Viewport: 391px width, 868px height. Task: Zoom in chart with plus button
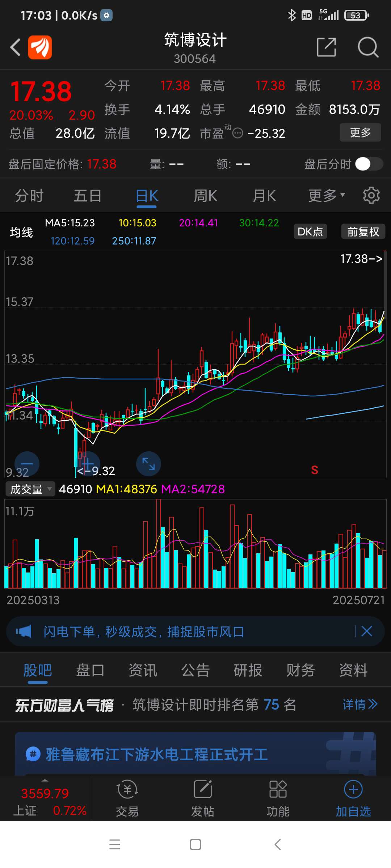coord(88,464)
